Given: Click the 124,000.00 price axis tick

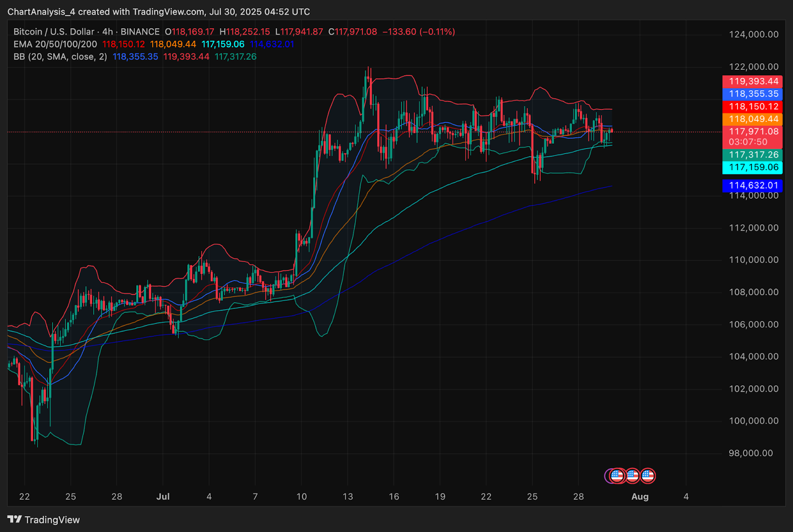Looking at the screenshot, I should click(x=753, y=34).
